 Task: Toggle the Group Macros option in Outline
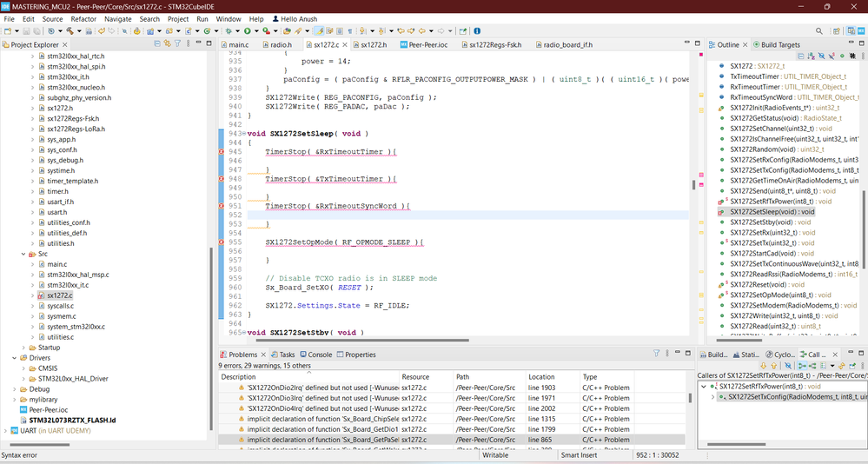tap(852, 56)
